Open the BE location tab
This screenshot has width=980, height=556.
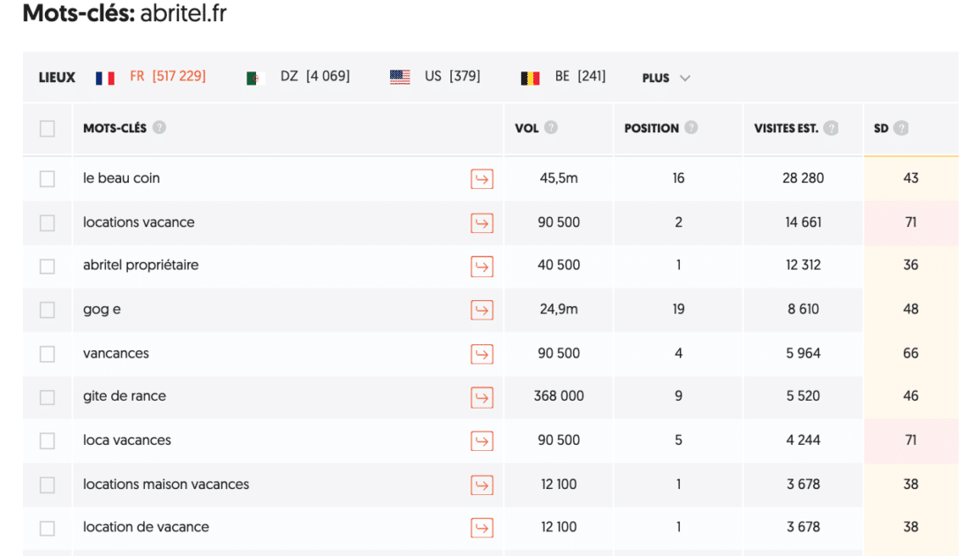tap(563, 77)
